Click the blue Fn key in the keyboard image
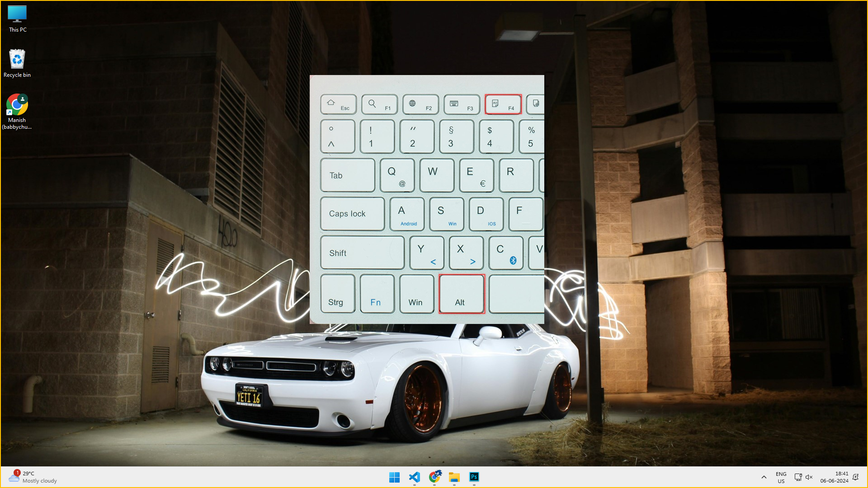The image size is (868, 488). 377,294
